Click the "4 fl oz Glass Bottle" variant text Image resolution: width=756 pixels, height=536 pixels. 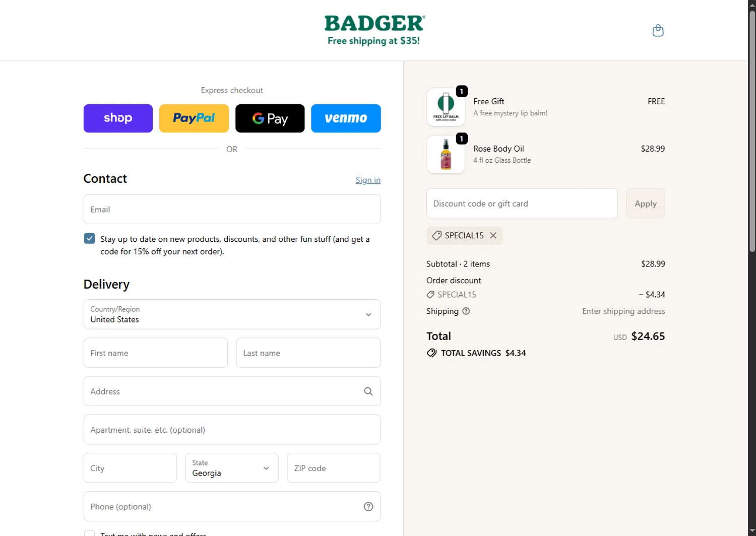[502, 160]
